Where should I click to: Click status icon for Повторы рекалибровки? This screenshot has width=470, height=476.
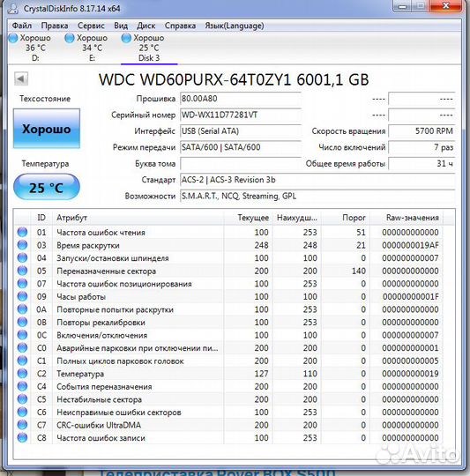coord(22,322)
